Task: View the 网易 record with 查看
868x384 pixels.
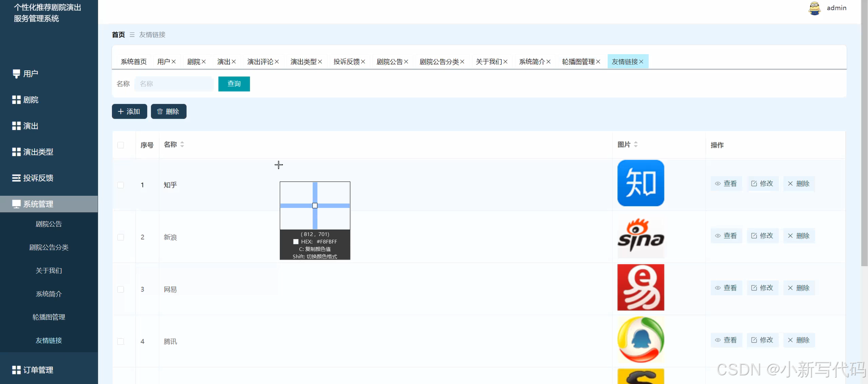Action: (x=726, y=288)
